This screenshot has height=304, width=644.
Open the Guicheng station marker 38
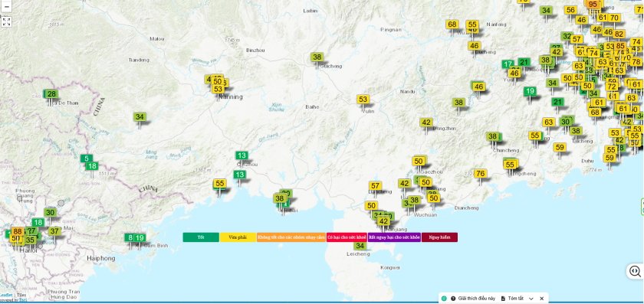[x=317, y=57]
